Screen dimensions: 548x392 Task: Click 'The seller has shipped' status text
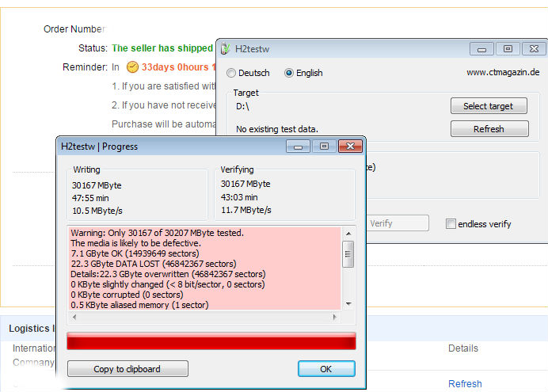162,48
